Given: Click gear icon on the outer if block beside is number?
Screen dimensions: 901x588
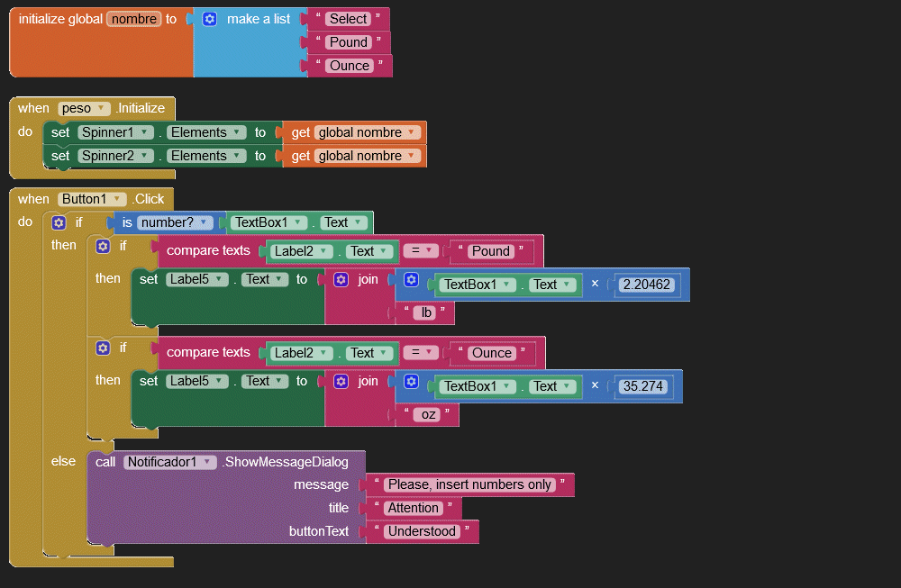Looking at the screenshot, I should [59, 222].
